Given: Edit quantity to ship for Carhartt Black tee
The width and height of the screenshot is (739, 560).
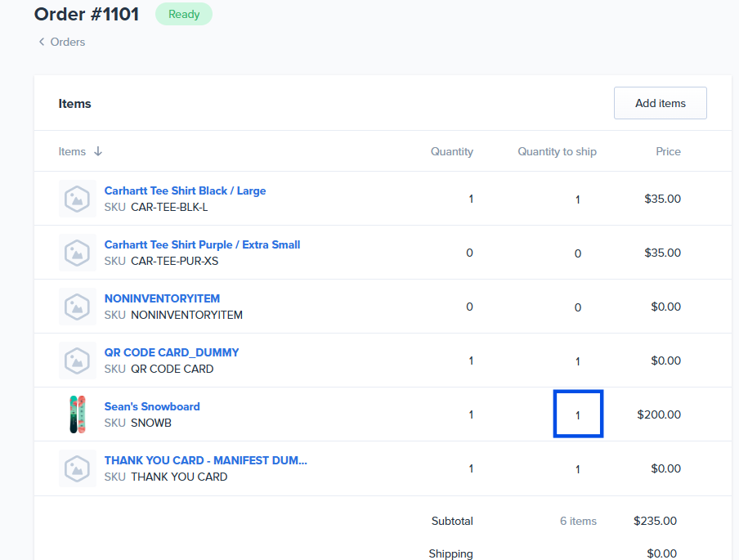Looking at the screenshot, I should (x=578, y=199).
